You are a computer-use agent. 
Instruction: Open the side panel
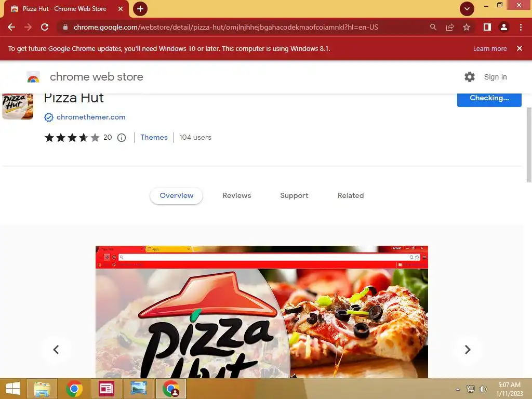tap(487, 27)
